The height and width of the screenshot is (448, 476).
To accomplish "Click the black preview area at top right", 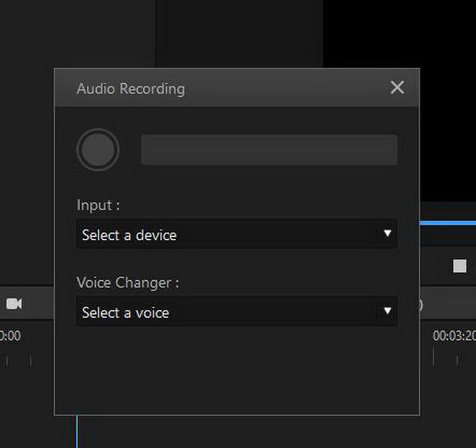I will tap(399, 33).
